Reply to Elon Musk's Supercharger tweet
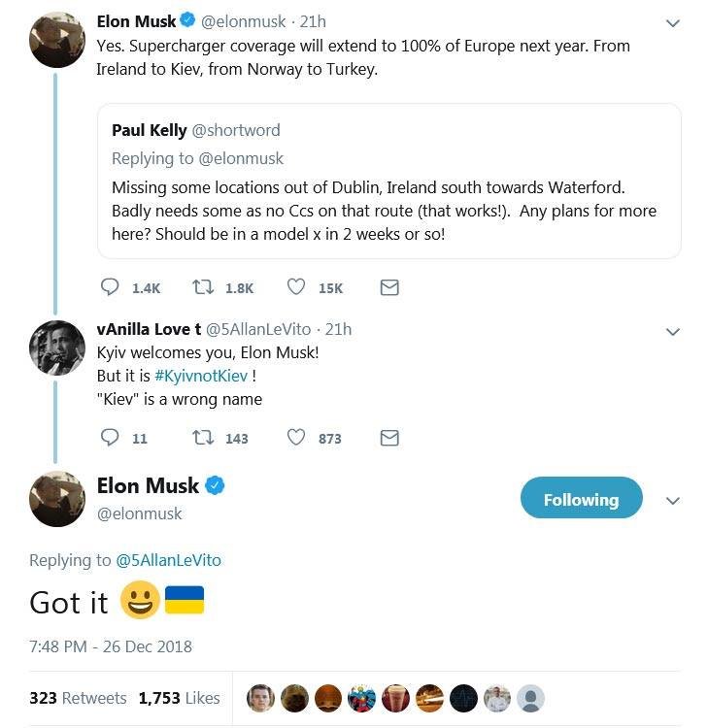708x728 pixels. 111,287
